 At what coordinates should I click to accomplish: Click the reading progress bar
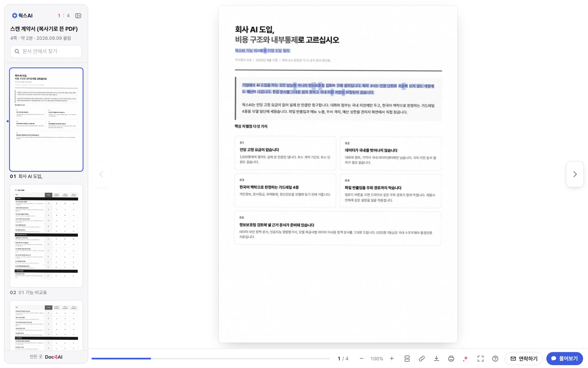coord(210,358)
